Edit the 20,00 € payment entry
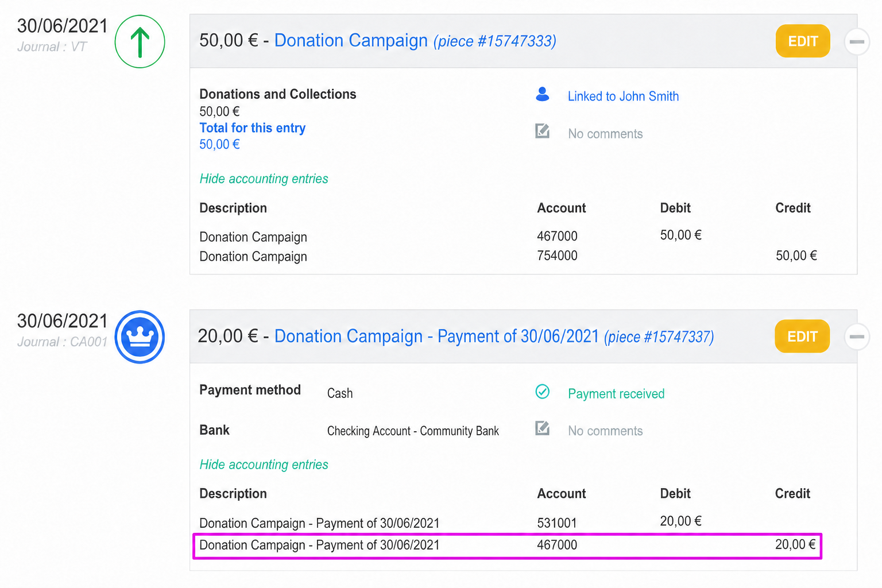Viewport: 882px width, 588px height. click(802, 336)
